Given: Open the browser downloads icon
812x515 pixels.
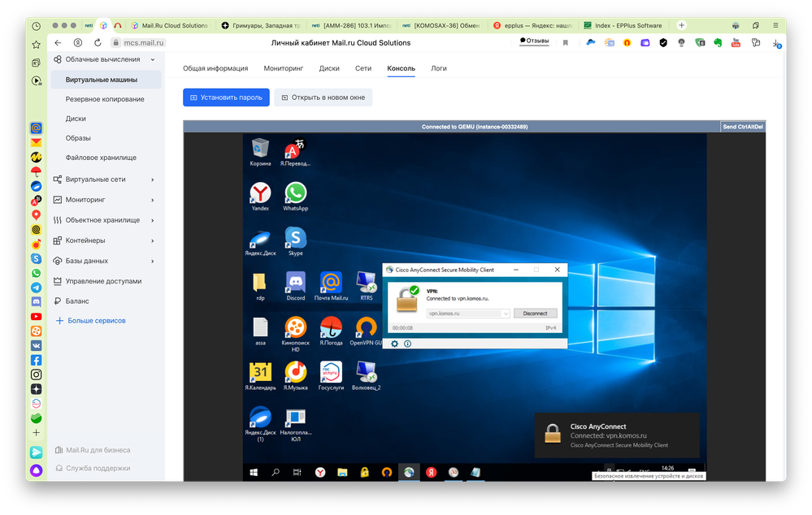Looking at the screenshot, I should tap(776, 44).
